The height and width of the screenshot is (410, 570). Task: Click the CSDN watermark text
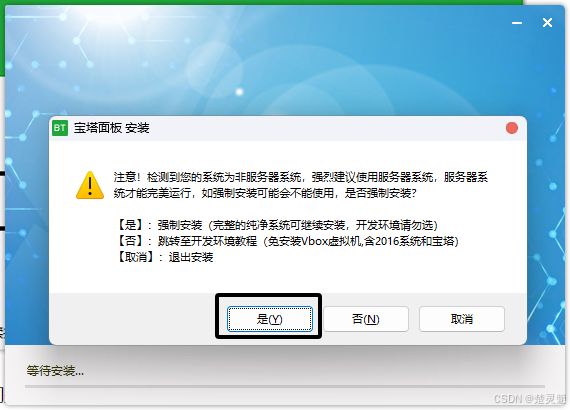point(530,399)
